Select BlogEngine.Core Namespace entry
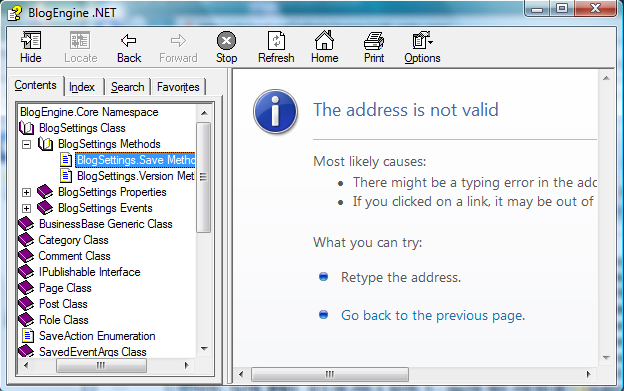 89,112
